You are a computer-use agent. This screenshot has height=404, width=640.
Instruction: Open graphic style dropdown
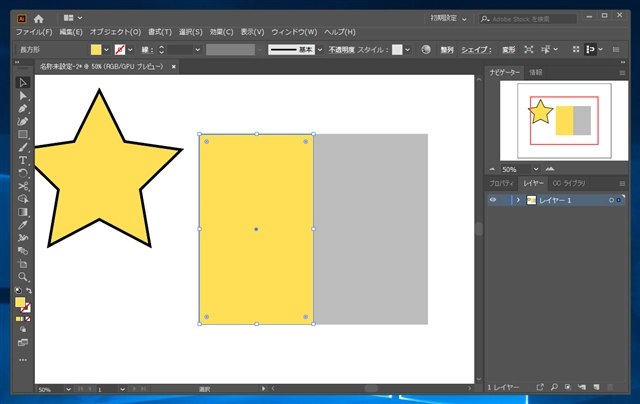point(407,50)
